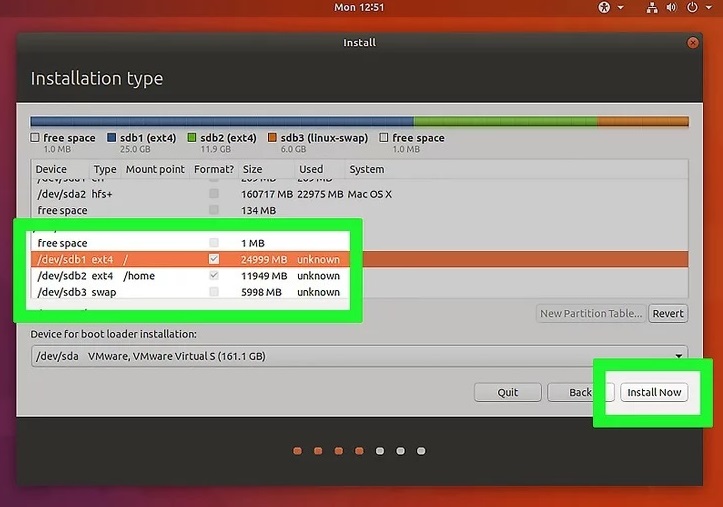Screen dimensions: 723x507
Task: Click the first free space legend swatch
Action: (35, 137)
